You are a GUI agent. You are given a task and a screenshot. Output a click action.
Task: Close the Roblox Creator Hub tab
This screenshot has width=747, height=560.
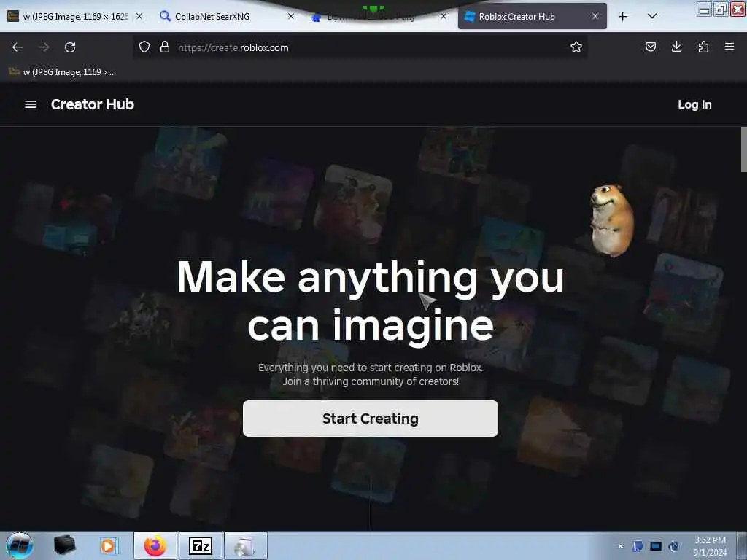(x=595, y=16)
